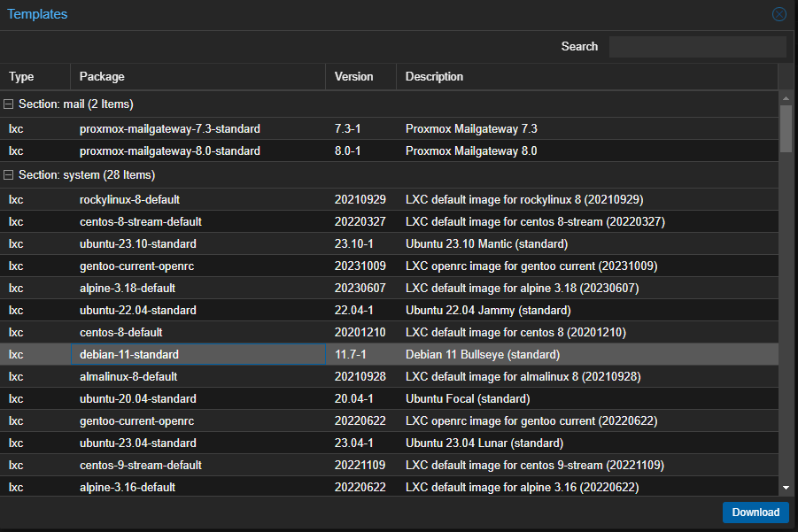Click description Ubuntu 22.04 Jammy (standard)
798x532 pixels.
[488, 310]
